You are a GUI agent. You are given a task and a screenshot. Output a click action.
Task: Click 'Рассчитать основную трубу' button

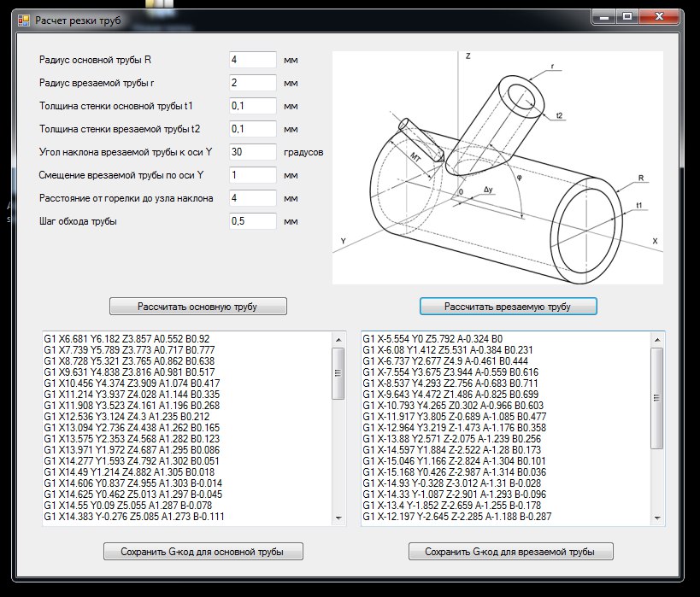point(198,307)
